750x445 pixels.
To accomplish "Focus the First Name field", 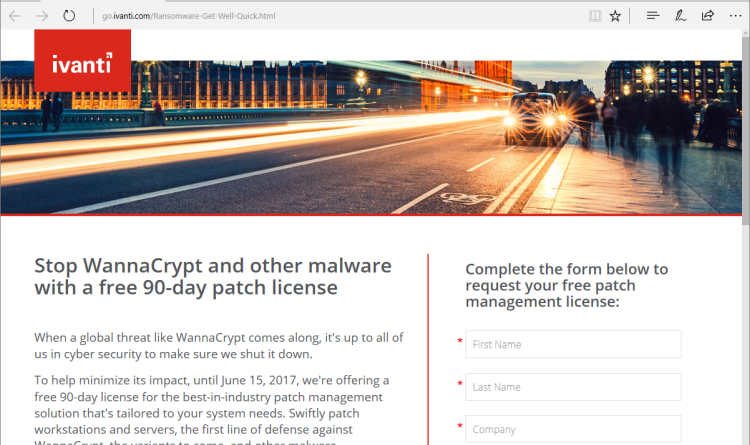I will tap(573, 344).
